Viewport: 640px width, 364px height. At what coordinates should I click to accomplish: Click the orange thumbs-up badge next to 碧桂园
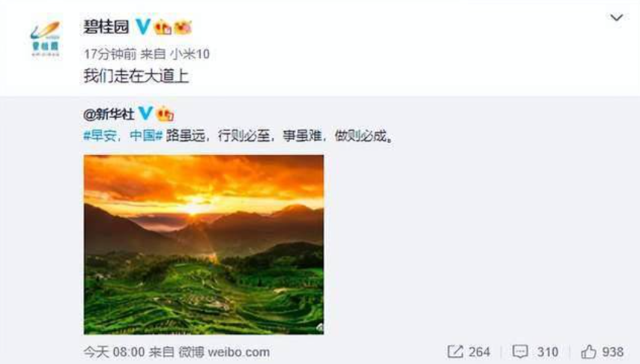(x=163, y=28)
